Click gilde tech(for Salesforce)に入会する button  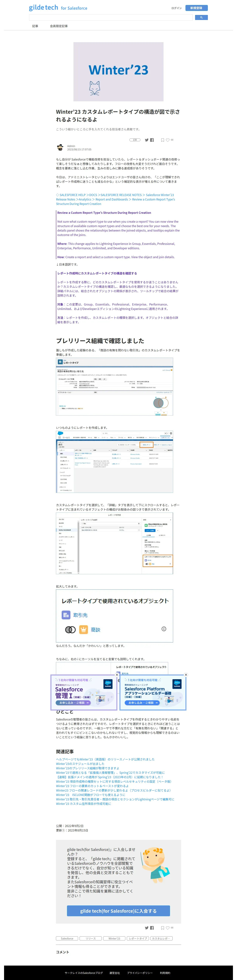pos(118,911)
